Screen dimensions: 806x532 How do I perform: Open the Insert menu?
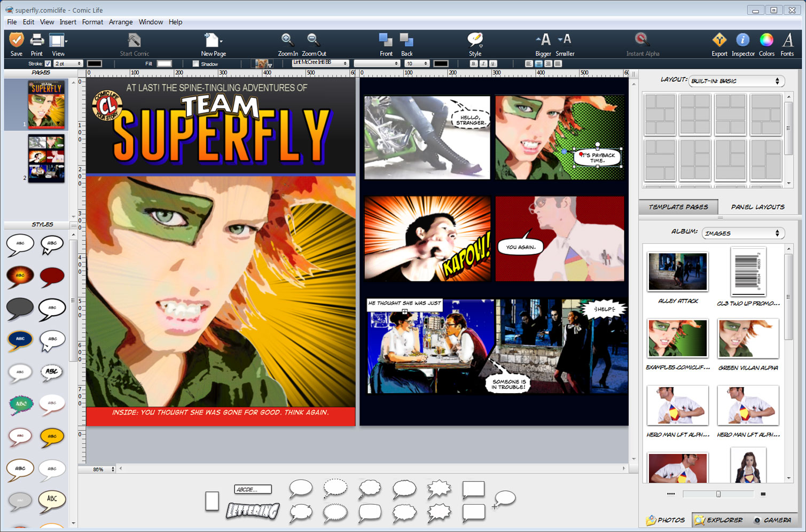pyautogui.click(x=68, y=22)
